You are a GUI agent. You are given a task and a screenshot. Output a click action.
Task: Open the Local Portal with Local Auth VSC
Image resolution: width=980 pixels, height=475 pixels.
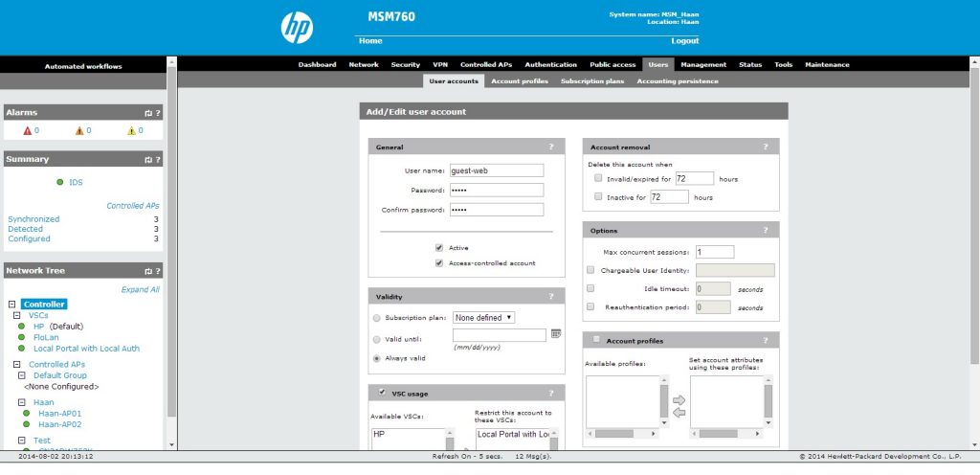pos(87,349)
